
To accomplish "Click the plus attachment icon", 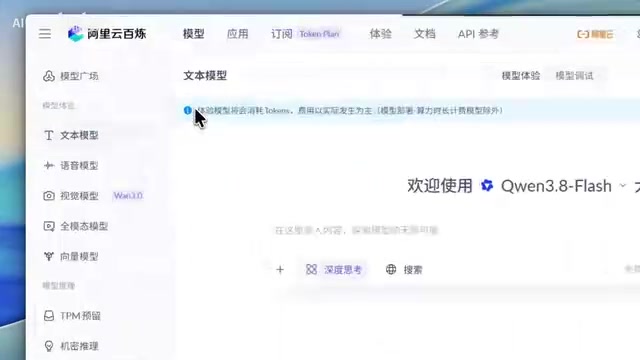I will (280, 269).
